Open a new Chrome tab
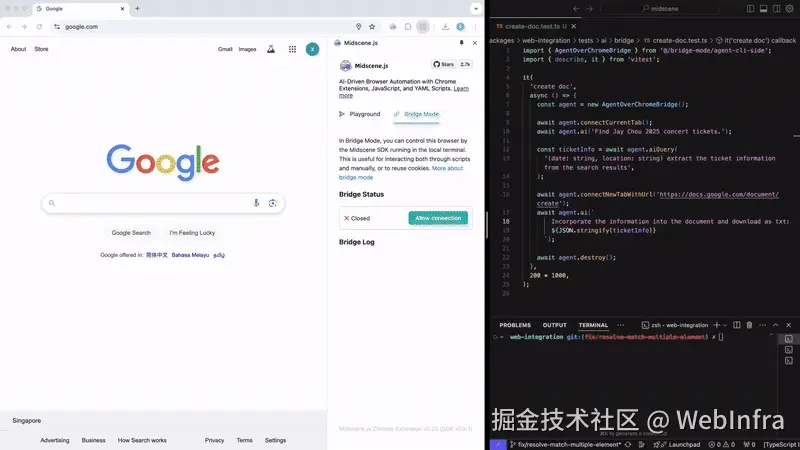The width and height of the screenshot is (800, 450). tap(137, 9)
